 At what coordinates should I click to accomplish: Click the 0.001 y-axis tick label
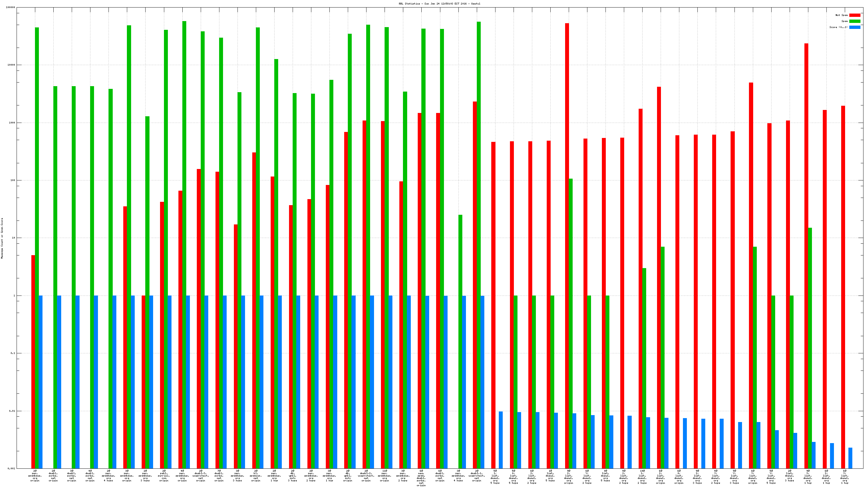(x=12, y=468)
